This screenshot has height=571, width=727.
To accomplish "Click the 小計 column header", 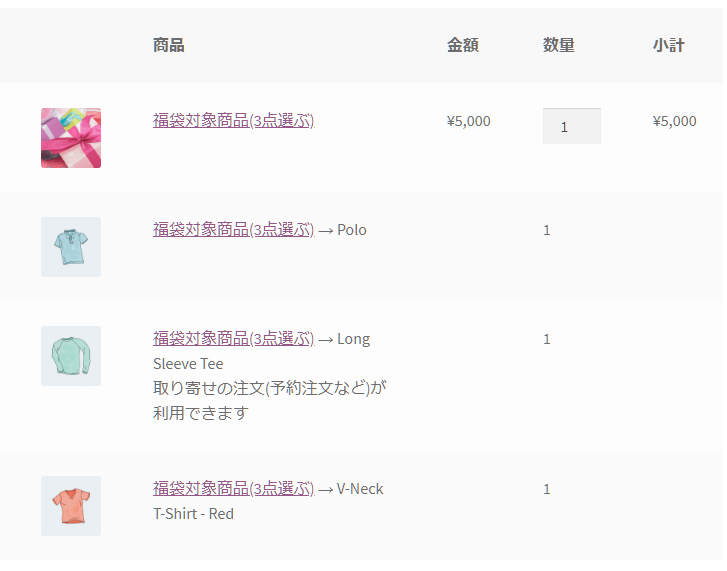I will click(669, 45).
